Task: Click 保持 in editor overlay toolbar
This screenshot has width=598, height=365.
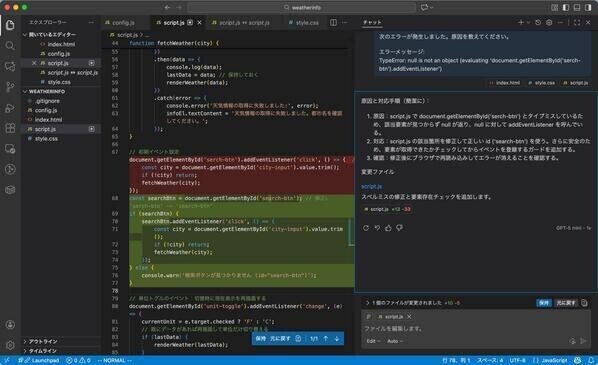Action: coord(261,338)
